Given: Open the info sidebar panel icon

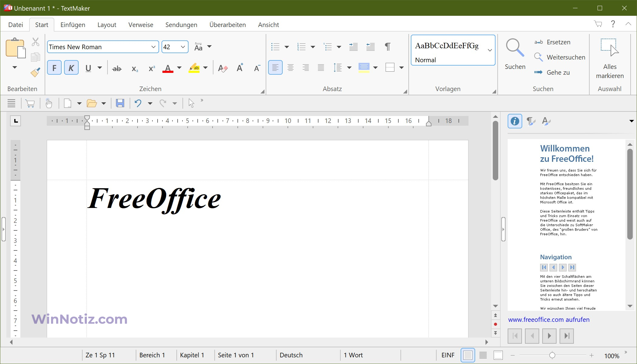Looking at the screenshot, I should point(515,121).
